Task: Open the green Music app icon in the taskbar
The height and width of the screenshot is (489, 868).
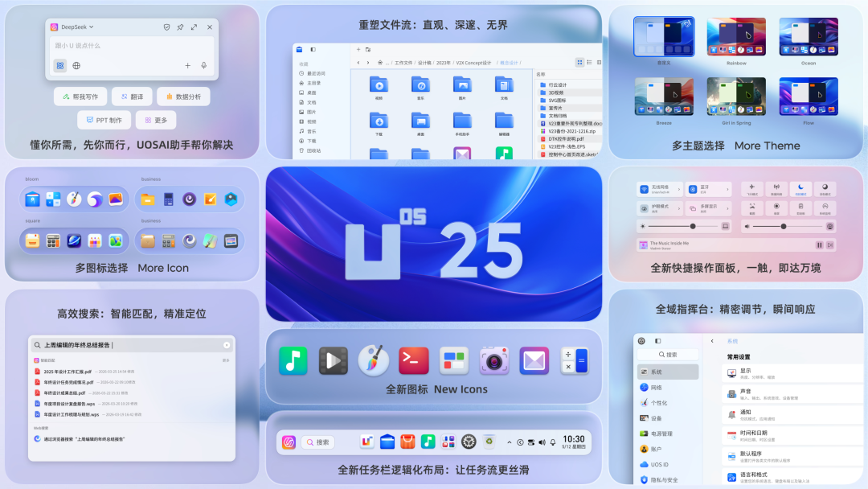Action: point(428,442)
